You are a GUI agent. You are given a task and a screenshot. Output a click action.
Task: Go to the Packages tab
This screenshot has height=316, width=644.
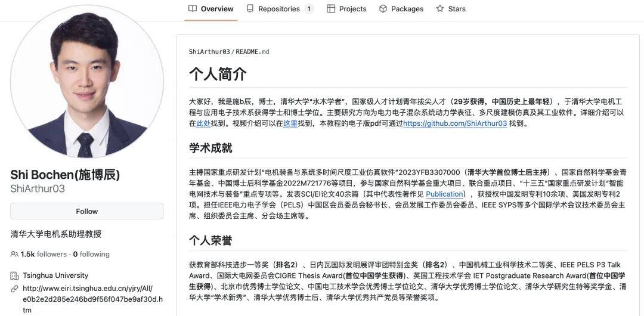[x=401, y=8]
